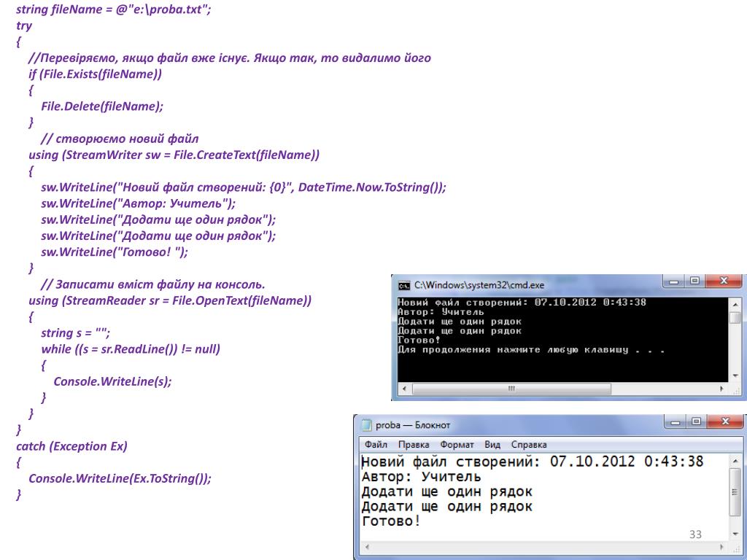The height and width of the screenshot is (560, 747).
Task: Click the Notepad line 'Новий файл створений: 07.10.2012 0:43:38'
Action: coord(533,462)
